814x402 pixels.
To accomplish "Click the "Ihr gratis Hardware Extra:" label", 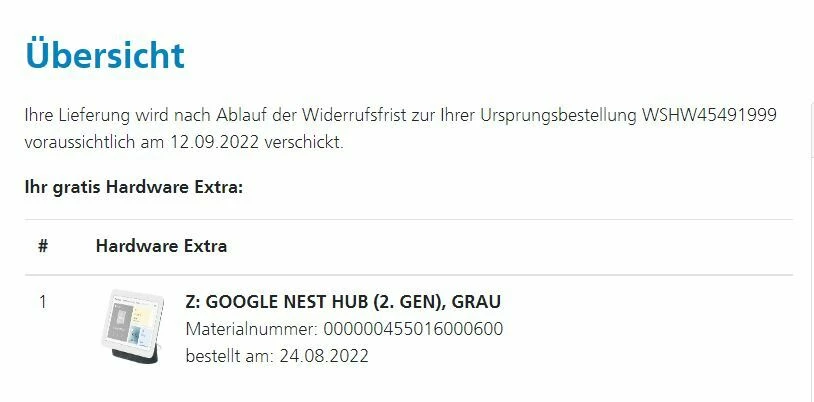I will 134,187.
